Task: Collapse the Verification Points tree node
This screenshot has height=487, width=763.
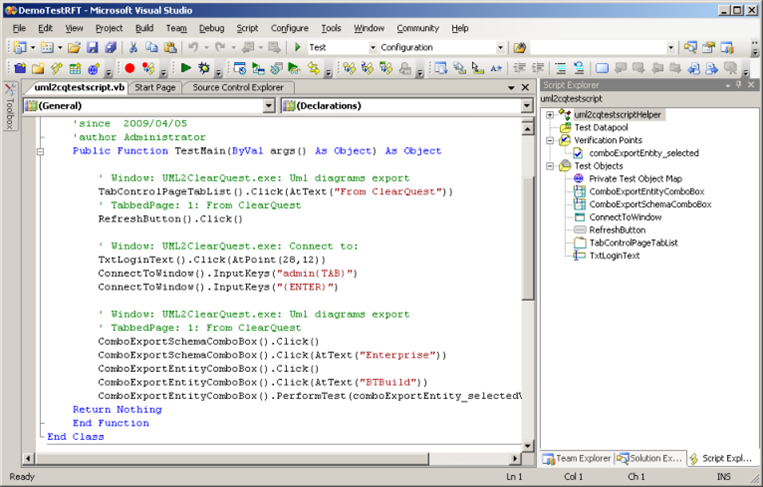Action: [550, 141]
